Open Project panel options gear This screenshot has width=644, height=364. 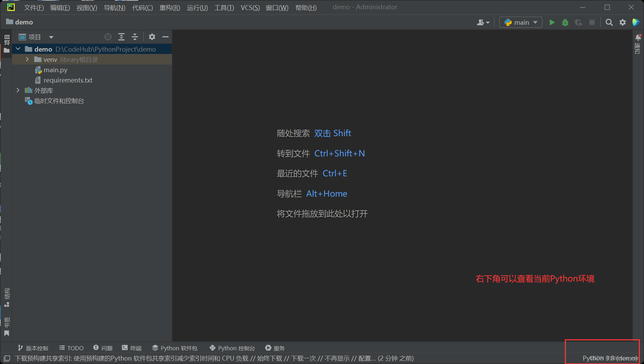pos(152,37)
